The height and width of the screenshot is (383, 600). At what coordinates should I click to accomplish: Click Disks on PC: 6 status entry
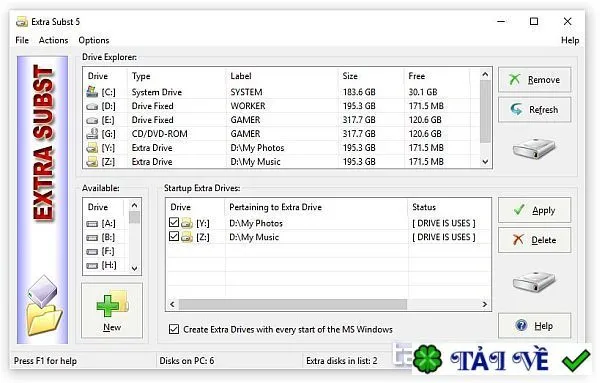pyautogui.click(x=187, y=361)
